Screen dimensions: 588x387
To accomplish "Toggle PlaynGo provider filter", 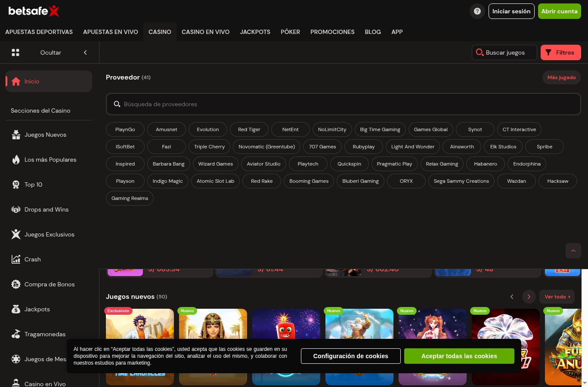I will pyautogui.click(x=125, y=129).
